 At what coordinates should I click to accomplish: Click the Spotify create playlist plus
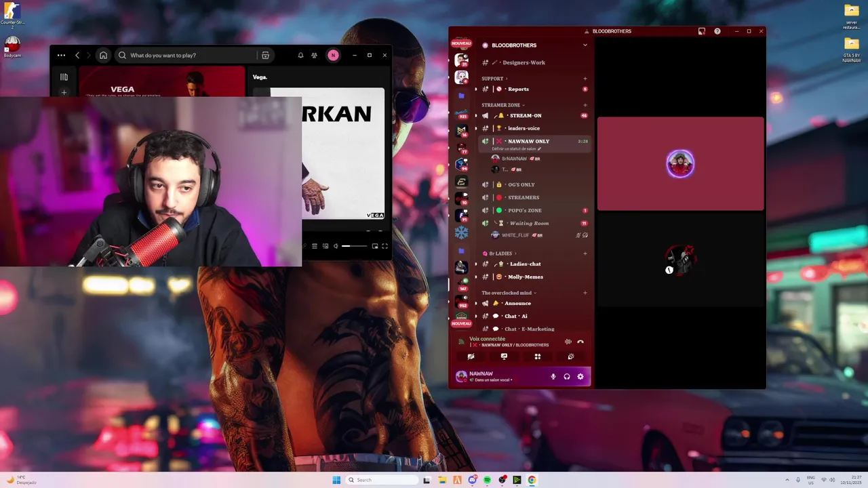pyautogui.click(x=64, y=92)
